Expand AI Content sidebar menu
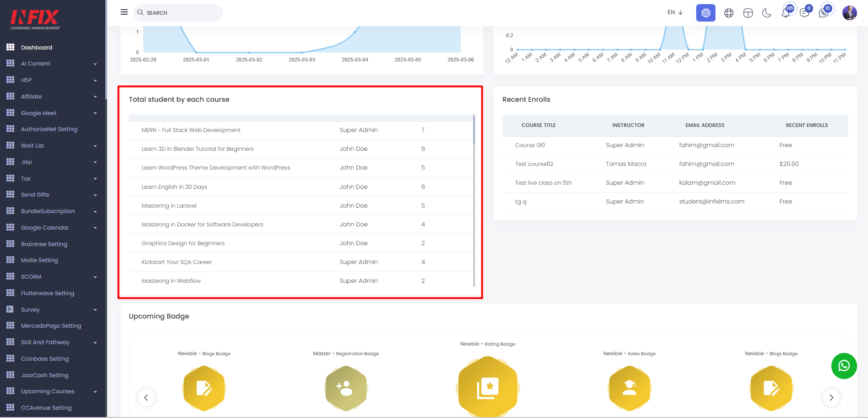 point(53,64)
